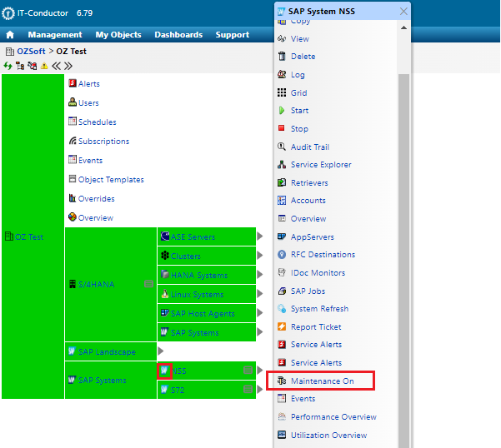Expand the SAP Landscape node arrow
This screenshot has height=448, width=501.
[161, 352]
